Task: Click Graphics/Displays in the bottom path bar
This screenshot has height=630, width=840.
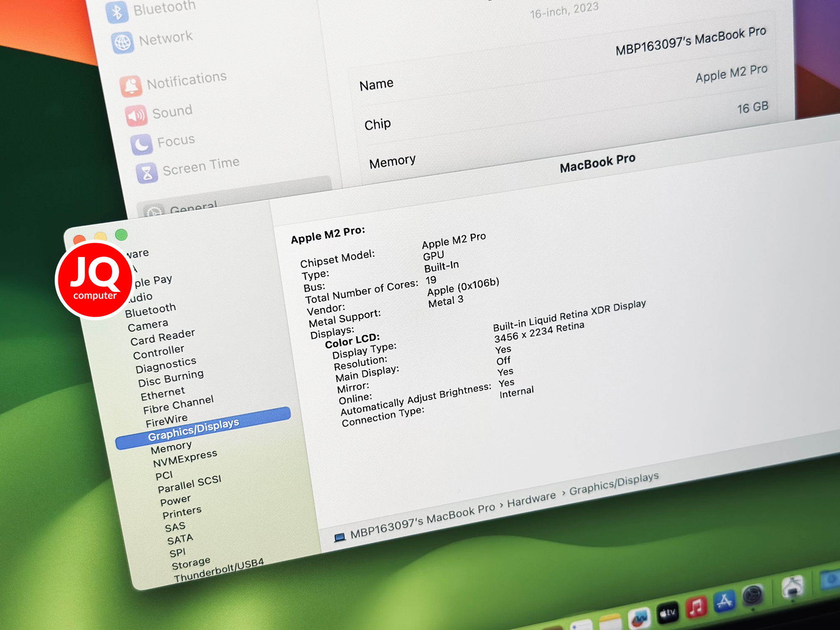Action: click(x=614, y=483)
